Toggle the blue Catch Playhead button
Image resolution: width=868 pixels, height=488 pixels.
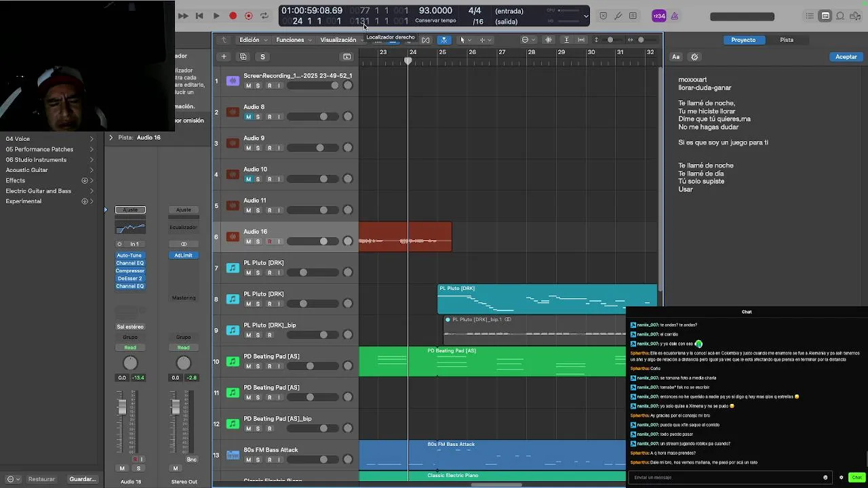(x=444, y=40)
